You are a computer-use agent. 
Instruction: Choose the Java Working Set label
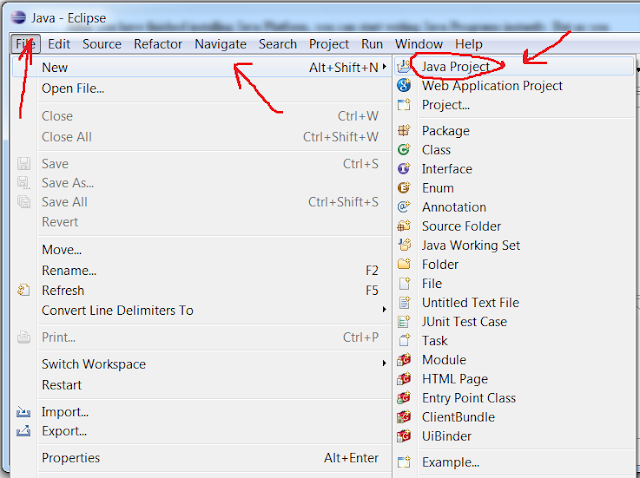tap(471, 245)
